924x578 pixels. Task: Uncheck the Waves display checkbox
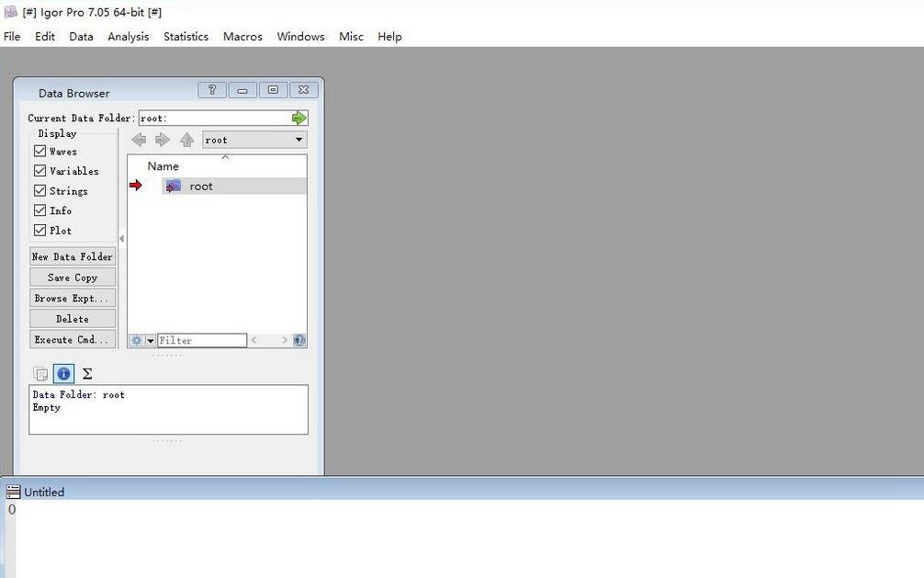click(40, 151)
